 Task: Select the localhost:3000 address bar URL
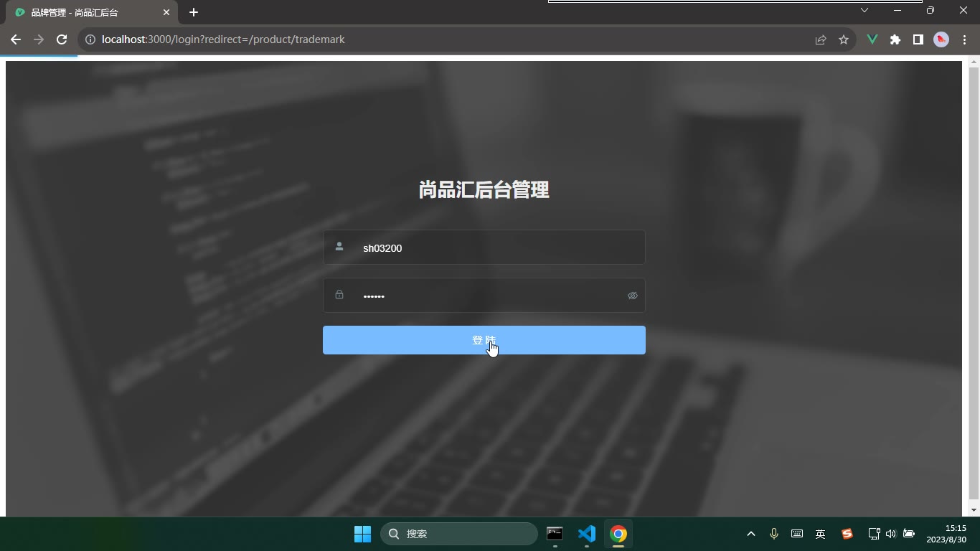[223, 39]
